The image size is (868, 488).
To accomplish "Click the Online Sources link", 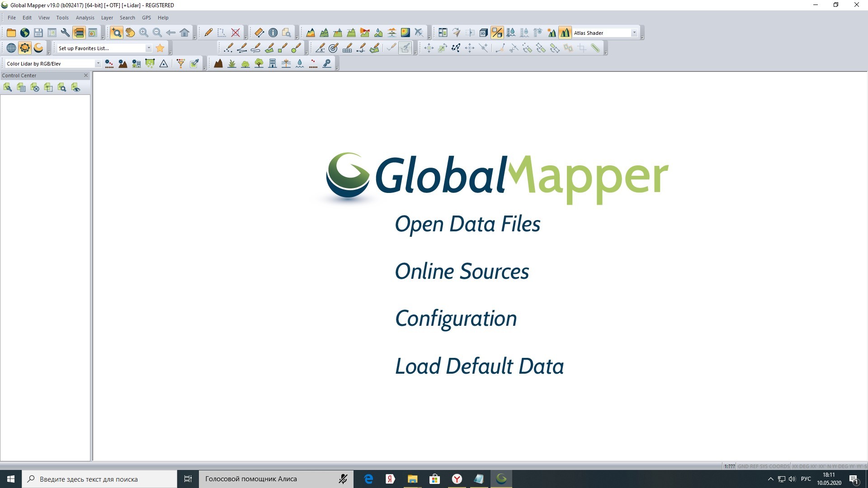I will pos(462,271).
